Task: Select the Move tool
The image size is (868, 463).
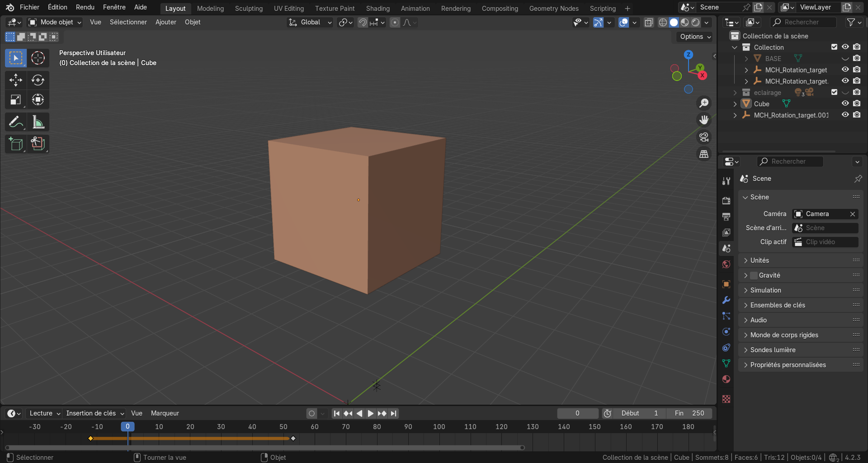Action: pos(16,80)
